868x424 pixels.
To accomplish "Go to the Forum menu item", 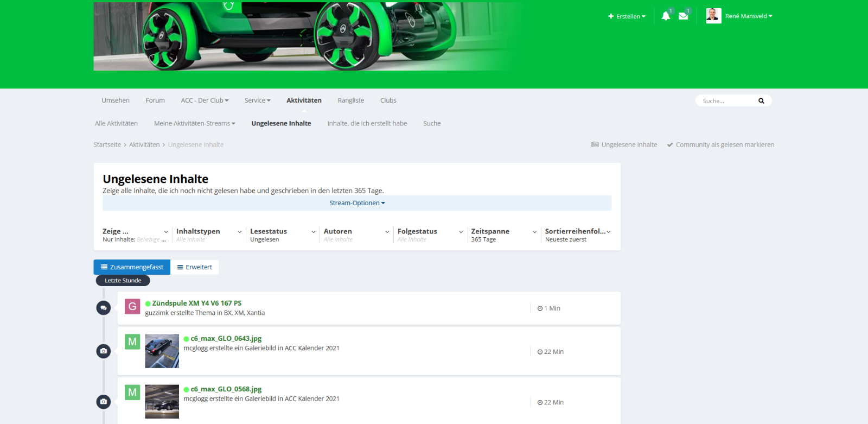I will [155, 100].
